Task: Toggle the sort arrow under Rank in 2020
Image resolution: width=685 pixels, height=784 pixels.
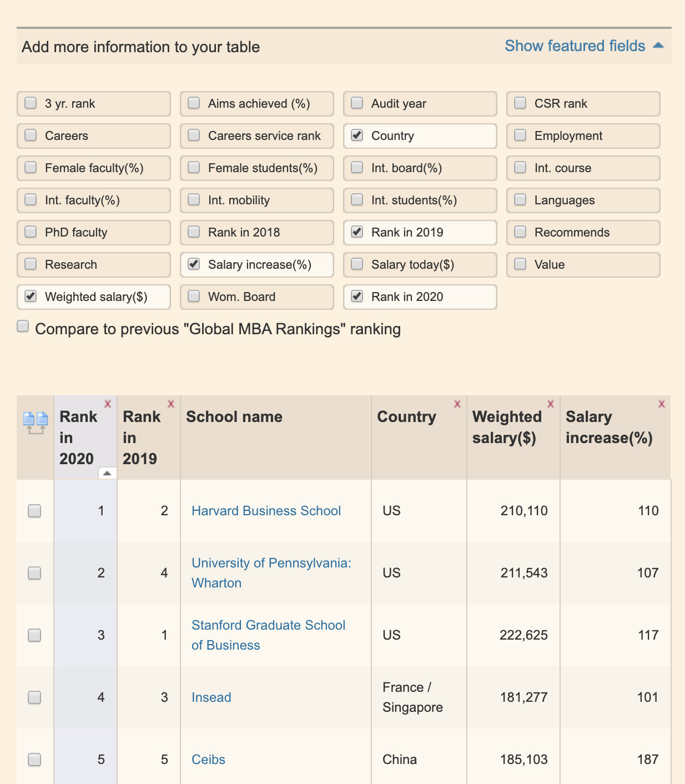Action: pos(107,473)
